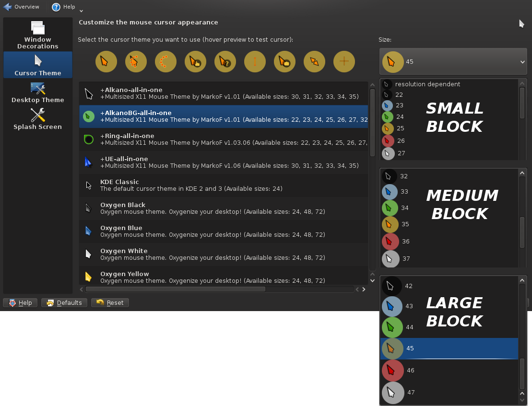This screenshot has height=406, width=532.
Task: Choose cursor size 35 orange cursor
Action: 449,224
